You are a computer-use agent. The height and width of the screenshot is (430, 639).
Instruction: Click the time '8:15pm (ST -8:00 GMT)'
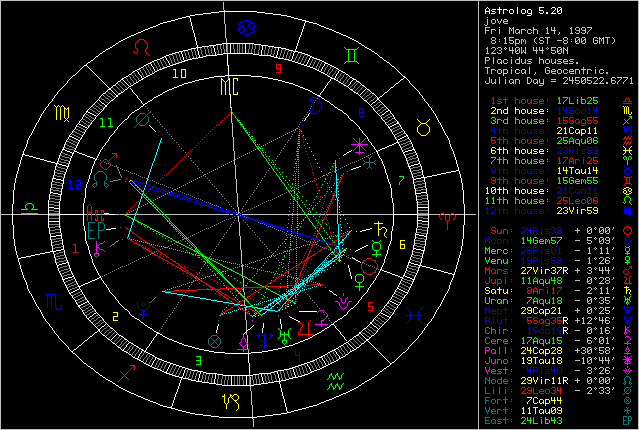pos(553,41)
